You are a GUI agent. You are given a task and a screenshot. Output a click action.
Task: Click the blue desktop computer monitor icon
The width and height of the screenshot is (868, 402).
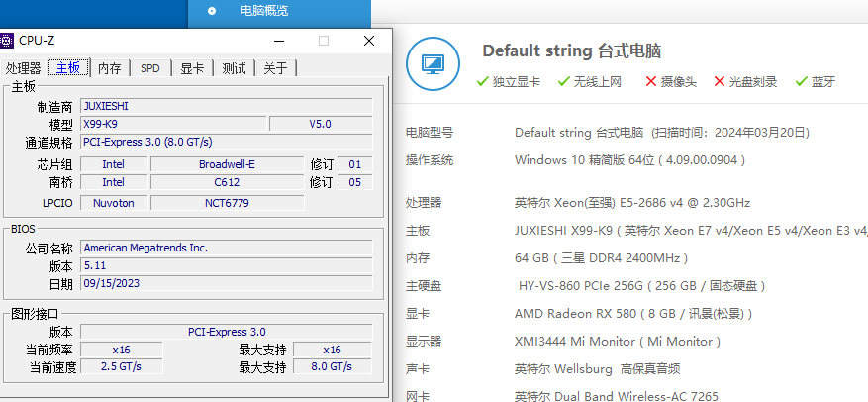tap(433, 63)
